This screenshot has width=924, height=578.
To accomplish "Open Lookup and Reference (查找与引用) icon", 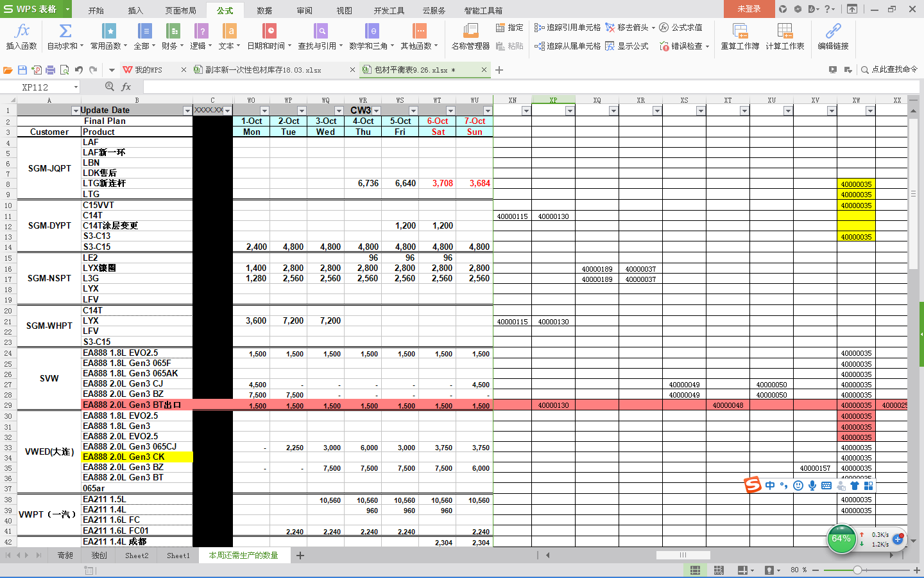I will click(x=320, y=31).
